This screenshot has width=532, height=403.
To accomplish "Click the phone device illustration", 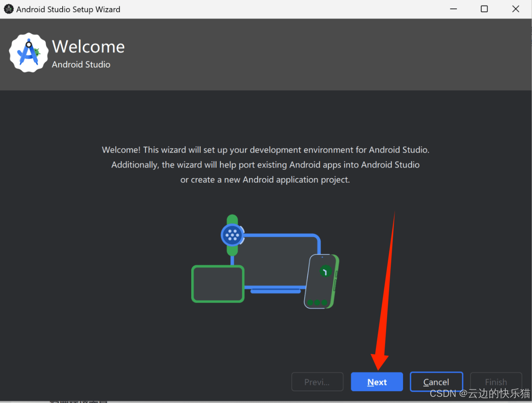I will pos(322,281).
